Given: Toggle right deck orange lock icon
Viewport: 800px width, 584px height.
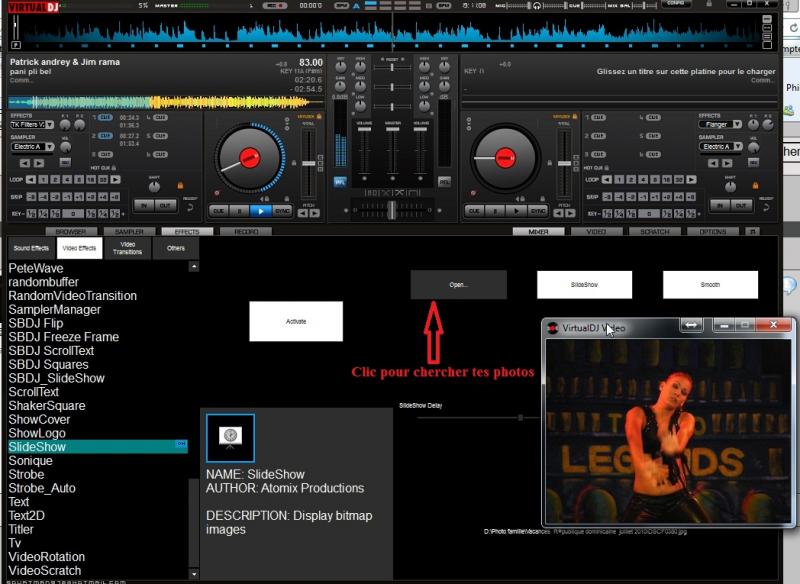Looking at the screenshot, I should pos(755,186).
